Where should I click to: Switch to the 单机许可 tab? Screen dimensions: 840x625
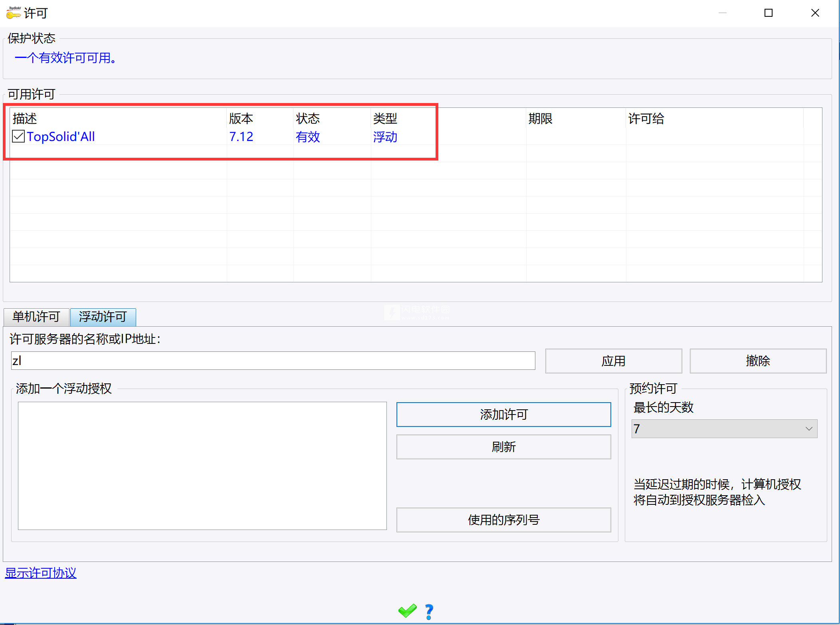[36, 317]
